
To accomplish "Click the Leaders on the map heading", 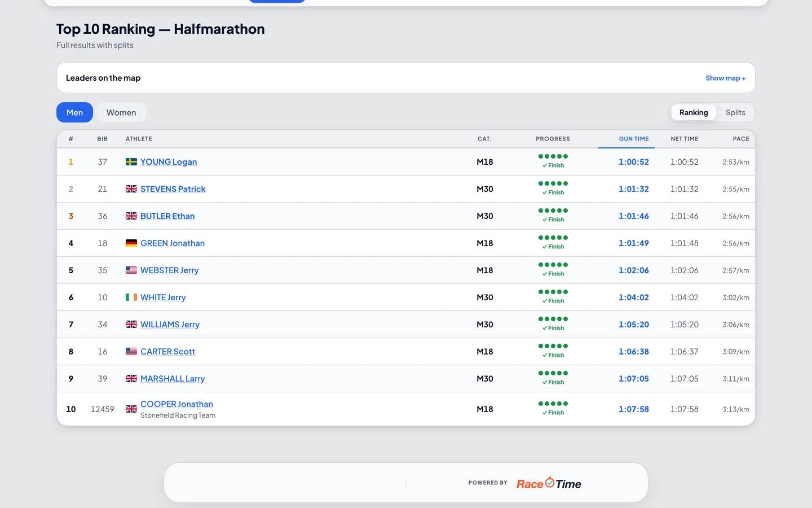I will click(103, 78).
